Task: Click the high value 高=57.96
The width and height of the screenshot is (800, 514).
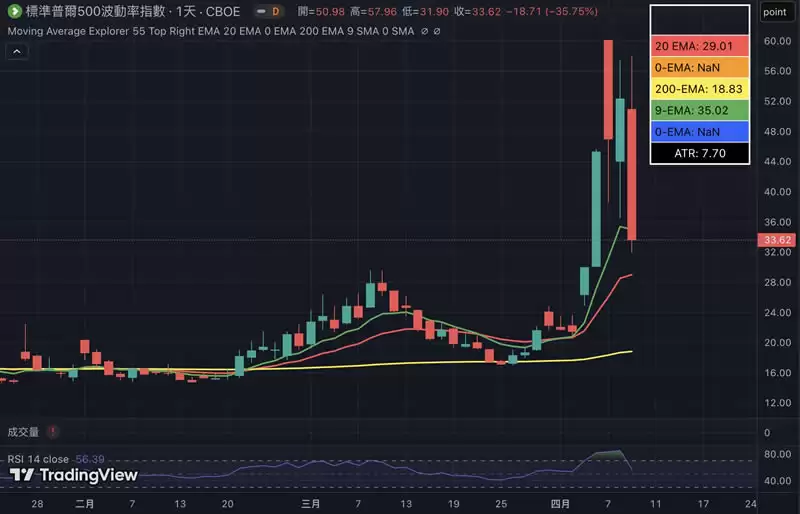Action: point(373,11)
